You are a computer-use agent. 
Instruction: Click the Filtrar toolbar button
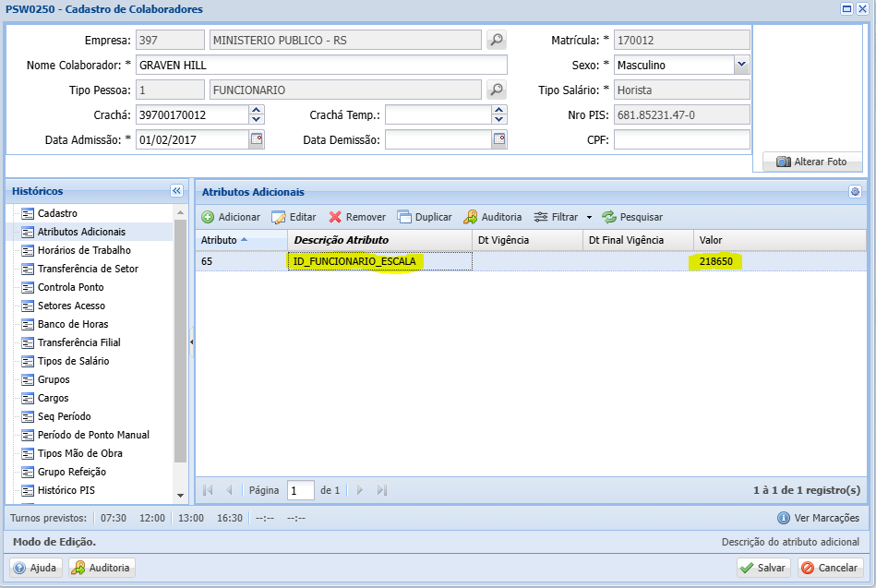click(556, 217)
